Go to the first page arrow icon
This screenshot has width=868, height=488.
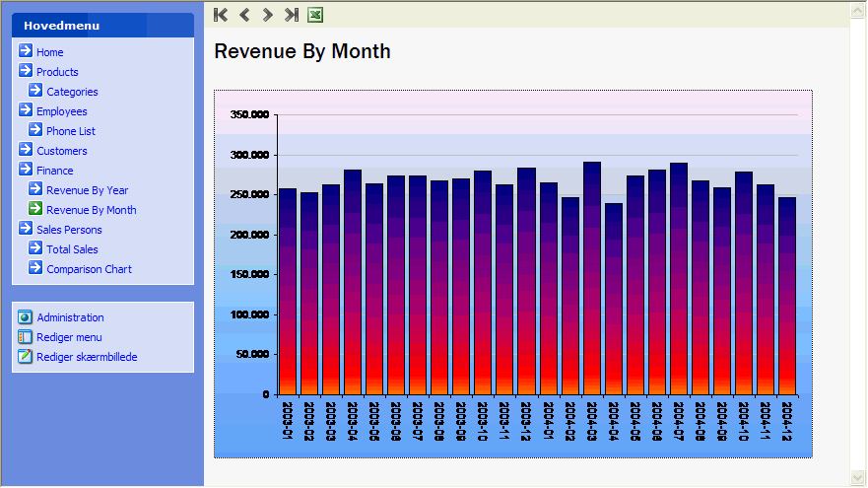pos(221,15)
